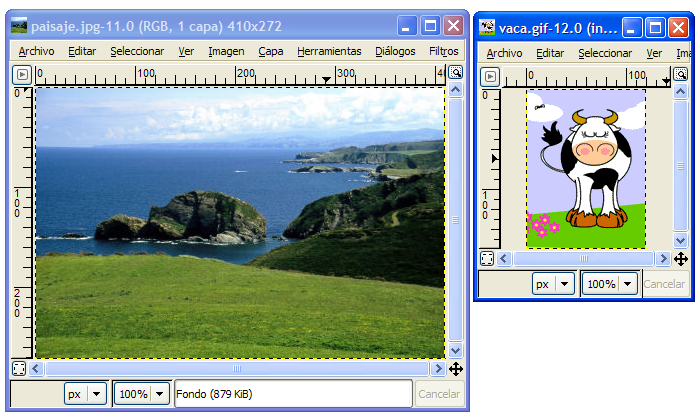700x416 pixels.
Task: Click navigation cross icon in paisaje.jpg window
Action: pyautogui.click(x=455, y=369)
